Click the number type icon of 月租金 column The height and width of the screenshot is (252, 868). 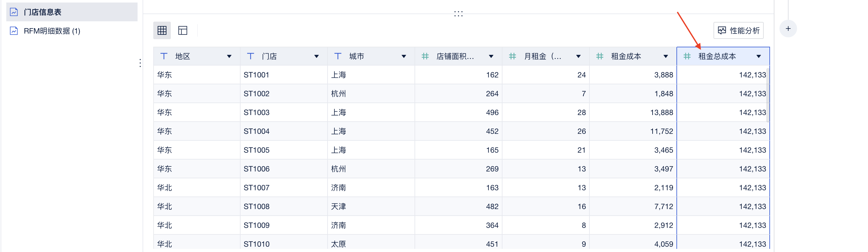(513, 56)
